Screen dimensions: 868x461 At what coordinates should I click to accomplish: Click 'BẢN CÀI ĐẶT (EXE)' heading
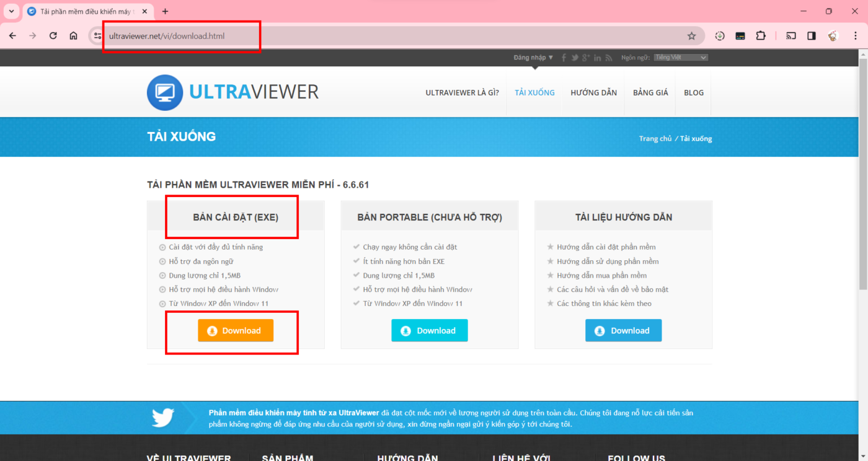(236, 217)
